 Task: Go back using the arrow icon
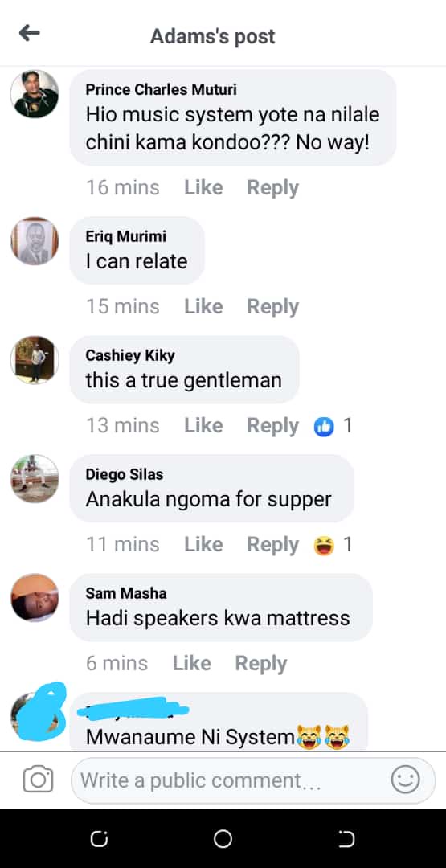[x=29, y=34]
